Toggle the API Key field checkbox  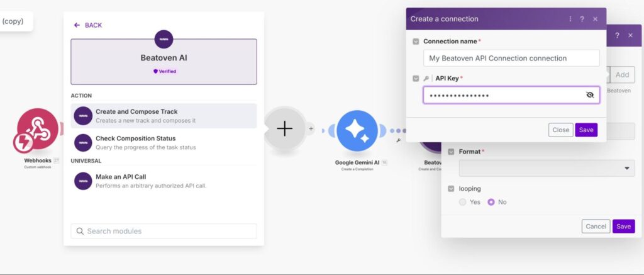coord(416,78)
